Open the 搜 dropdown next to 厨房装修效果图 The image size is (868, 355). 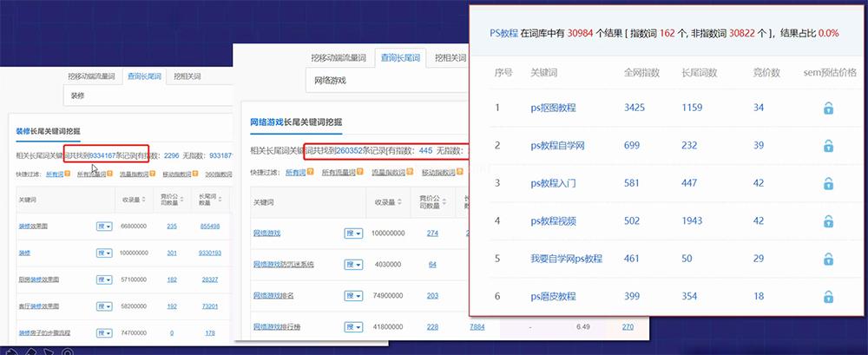[104, 279]
